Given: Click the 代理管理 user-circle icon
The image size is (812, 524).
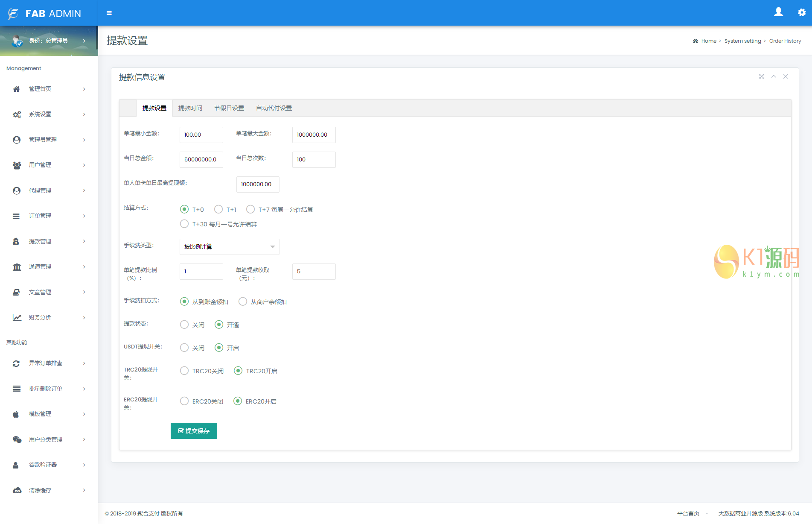Looking at the screenshot, I should (x=17, y=190).
